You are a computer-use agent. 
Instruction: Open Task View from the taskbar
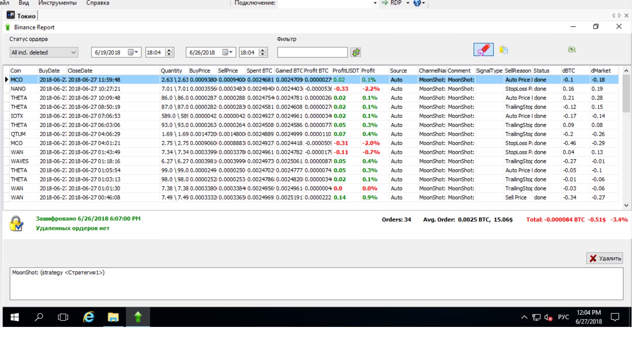63,317
